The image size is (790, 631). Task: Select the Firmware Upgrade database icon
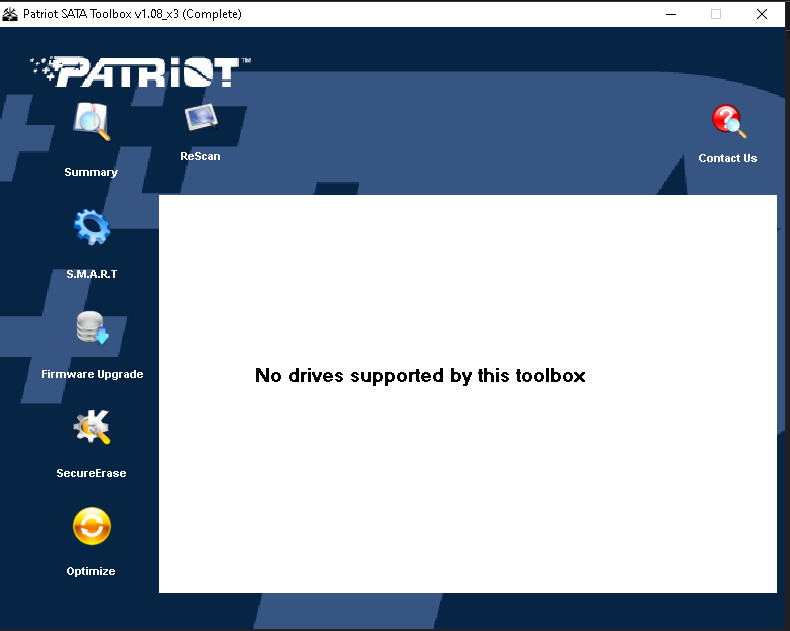92,328
